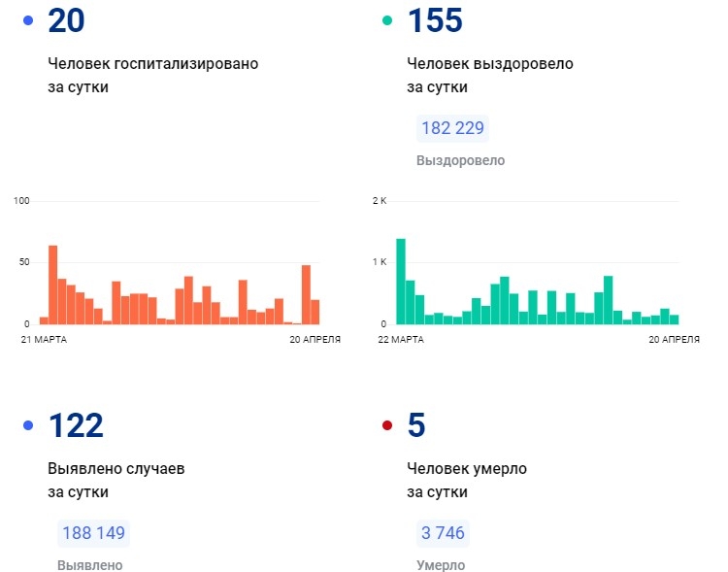Click the 'Человек госпитализировано за сутки' label
This screenshot has width=728, height=572.
click(152, 75)
